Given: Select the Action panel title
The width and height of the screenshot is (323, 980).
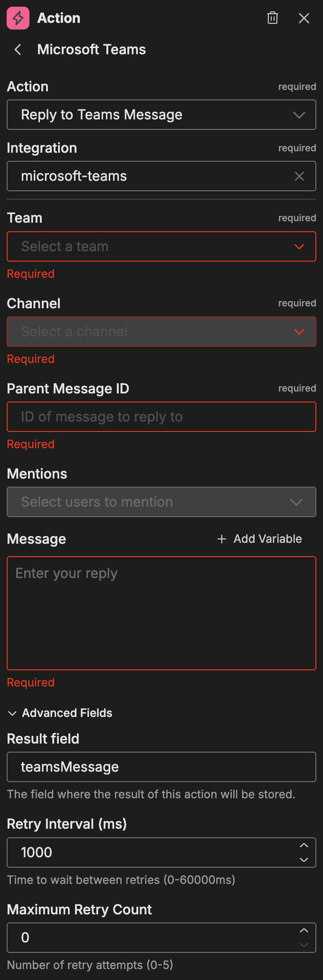Looking at the screenshot, I should tap(59, 18).
